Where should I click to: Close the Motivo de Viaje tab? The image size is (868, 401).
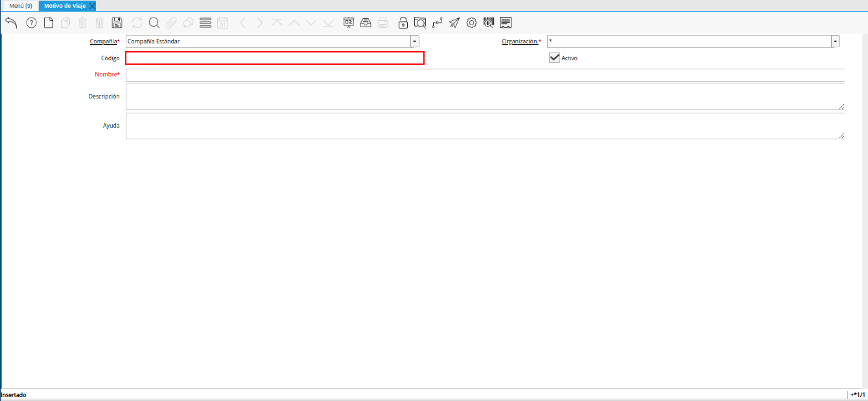[92, 6]
